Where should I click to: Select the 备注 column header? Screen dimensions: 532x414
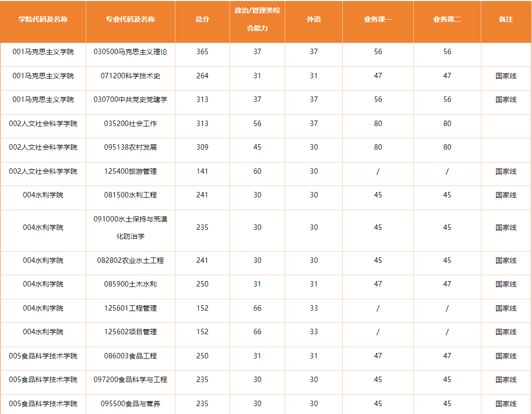click(x=506, y=20)
